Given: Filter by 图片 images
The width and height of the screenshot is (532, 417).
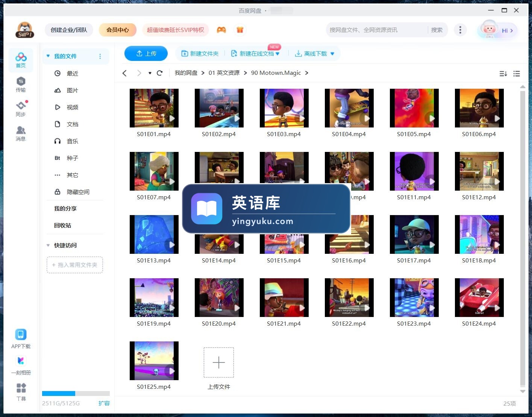Looking at the screenshot, I should pyautogui.click(x=73, y=90).
